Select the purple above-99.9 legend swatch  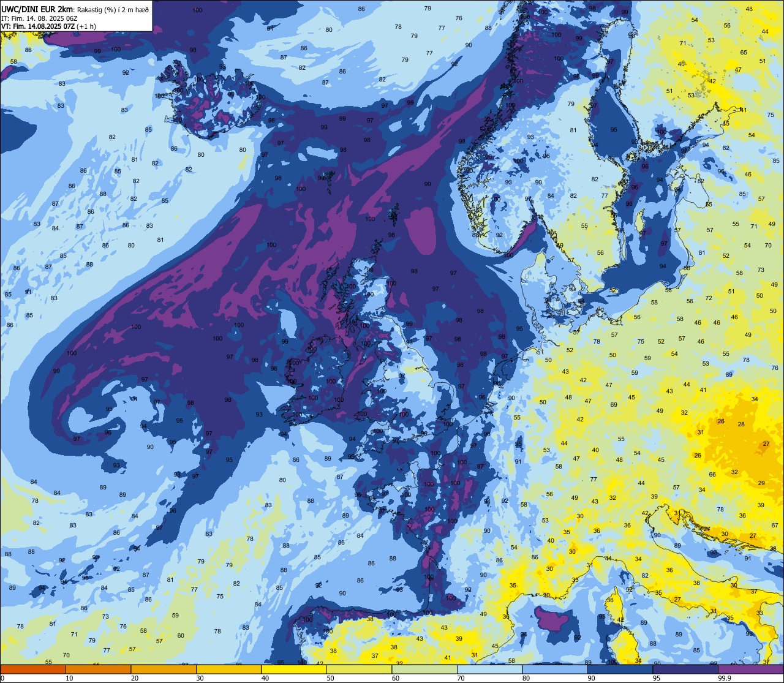[750, 669]
